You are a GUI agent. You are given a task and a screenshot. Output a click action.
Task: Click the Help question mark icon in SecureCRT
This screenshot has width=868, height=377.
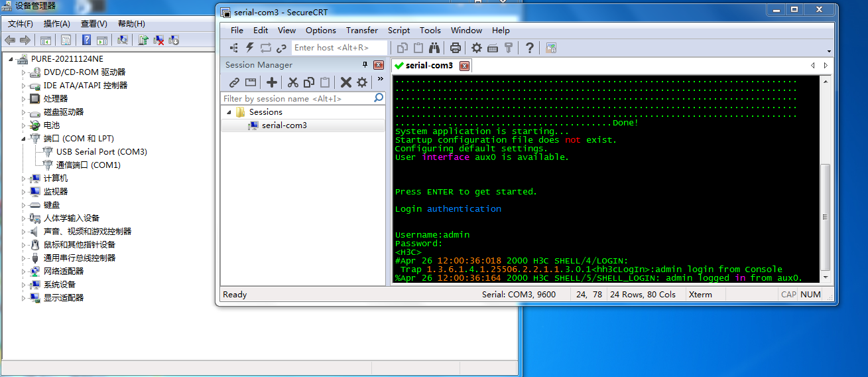pos(529,48)
